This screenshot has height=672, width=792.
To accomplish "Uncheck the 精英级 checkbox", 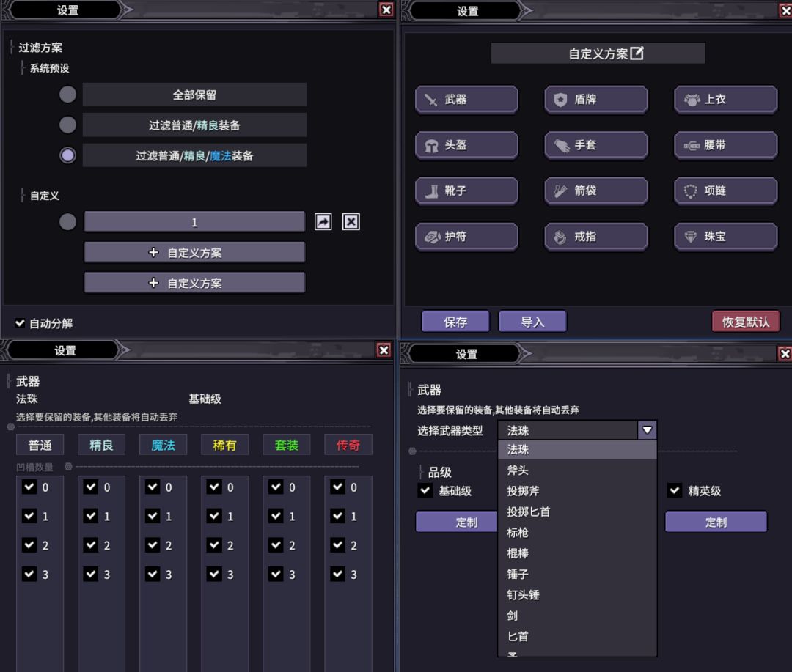I will click(675, 490).
